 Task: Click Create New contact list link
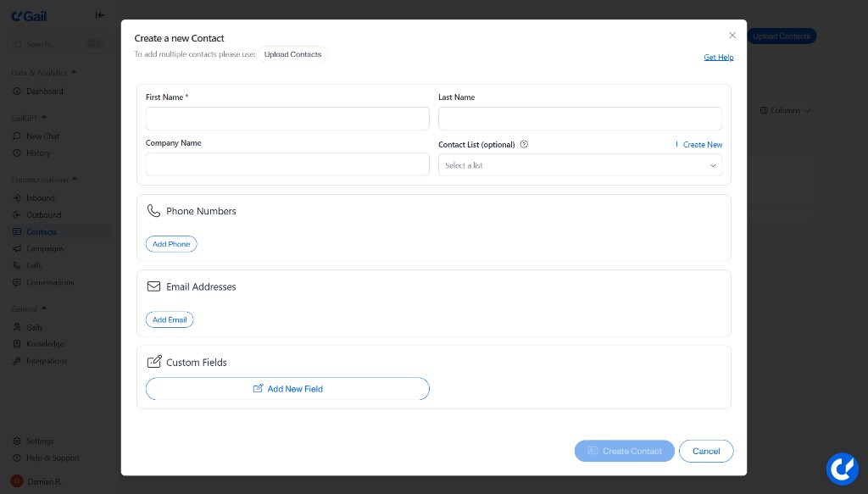coord(702,144)
